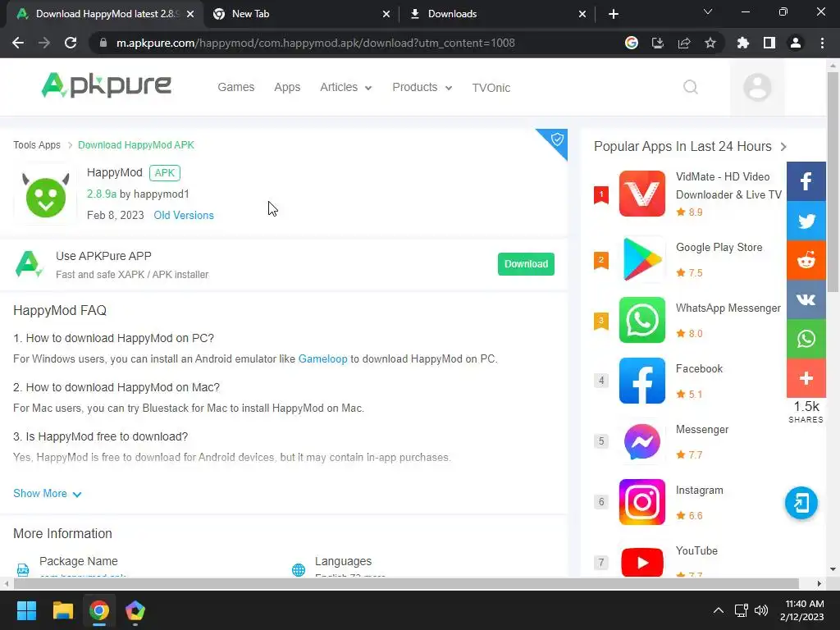Viewport: 840px width, 630px height.
Task: Click the address bar URL
Action: pos(316,43)
